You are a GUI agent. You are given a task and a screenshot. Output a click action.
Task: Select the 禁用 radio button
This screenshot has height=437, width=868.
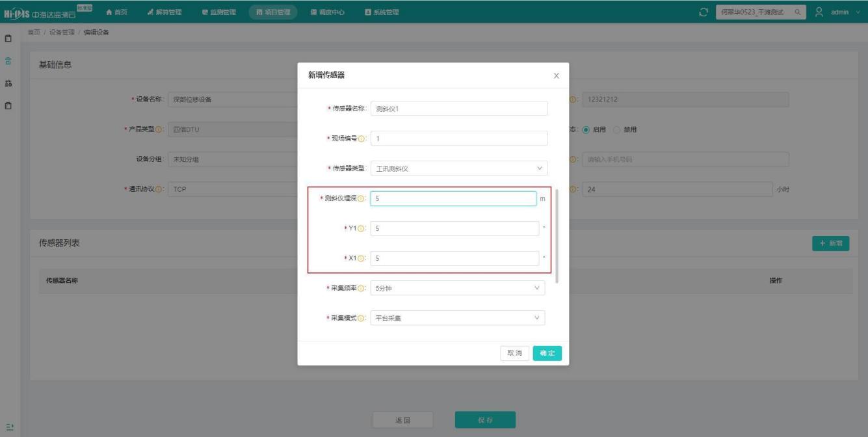pos(617,129)
